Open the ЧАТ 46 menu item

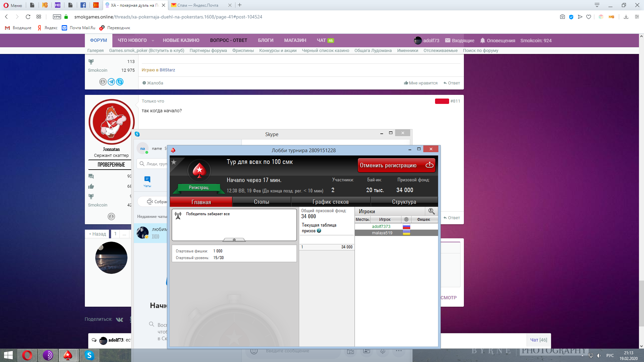(x=325, y=40)
